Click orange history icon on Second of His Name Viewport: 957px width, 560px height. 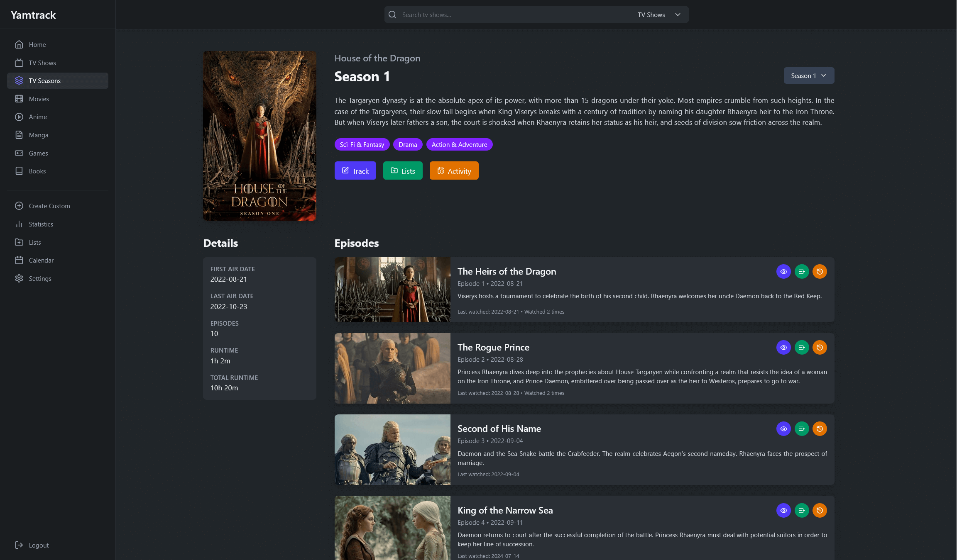tap(820, 429)
